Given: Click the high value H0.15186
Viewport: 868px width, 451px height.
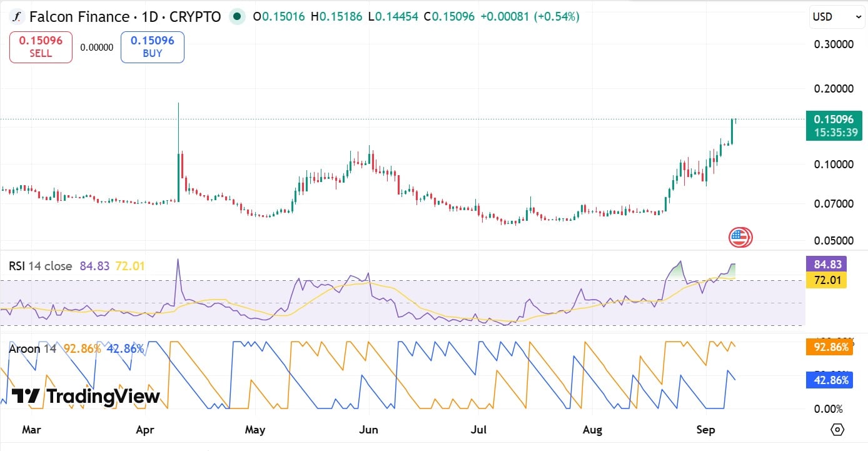Looking at the screenshot, I should click(338, 17).
